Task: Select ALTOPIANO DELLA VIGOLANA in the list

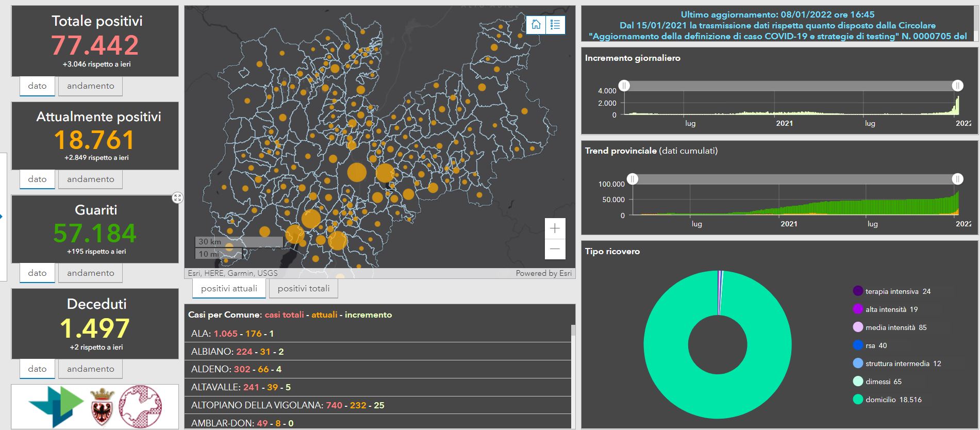Action: point(377,405)
